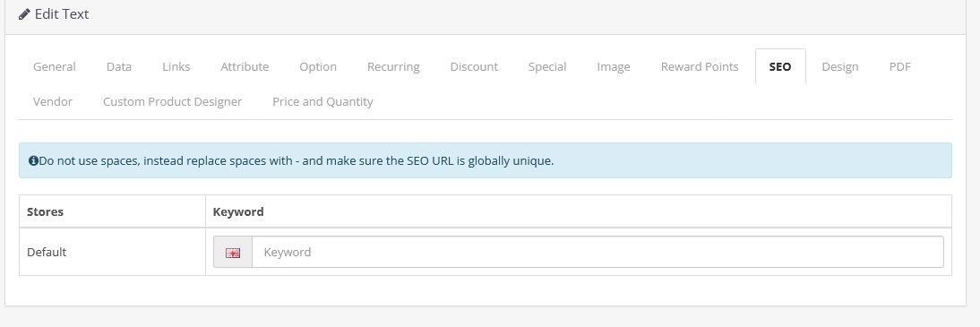Open the PDF tab
Image resolution: width=980 pixels, height=327 pixels.
click(900, 66)
